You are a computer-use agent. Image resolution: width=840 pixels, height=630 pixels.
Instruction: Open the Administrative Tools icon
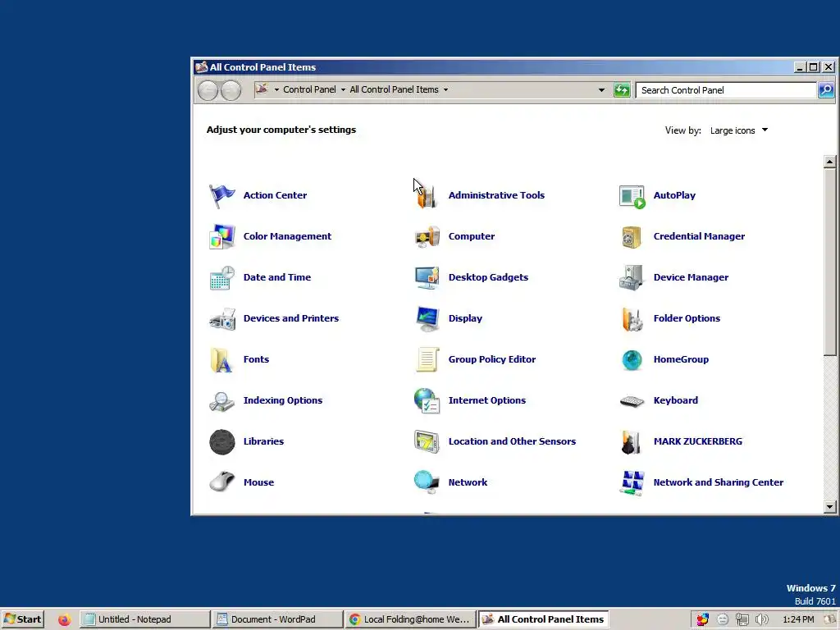pyautogui.click(x=427, y=195)
